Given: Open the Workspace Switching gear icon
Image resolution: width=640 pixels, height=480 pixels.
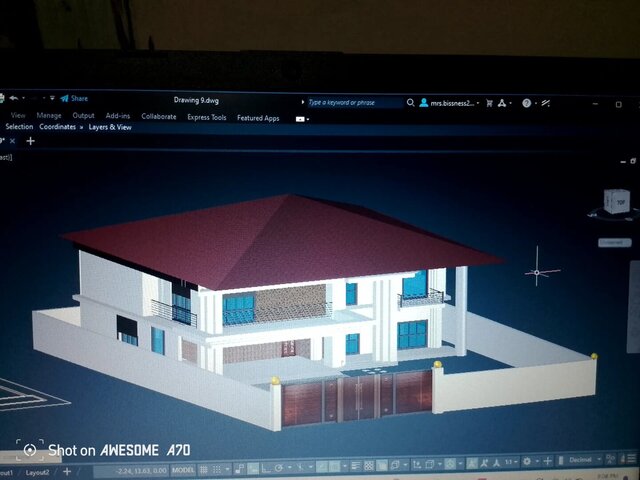Looking at the screenshot, I should click(527, 461).
